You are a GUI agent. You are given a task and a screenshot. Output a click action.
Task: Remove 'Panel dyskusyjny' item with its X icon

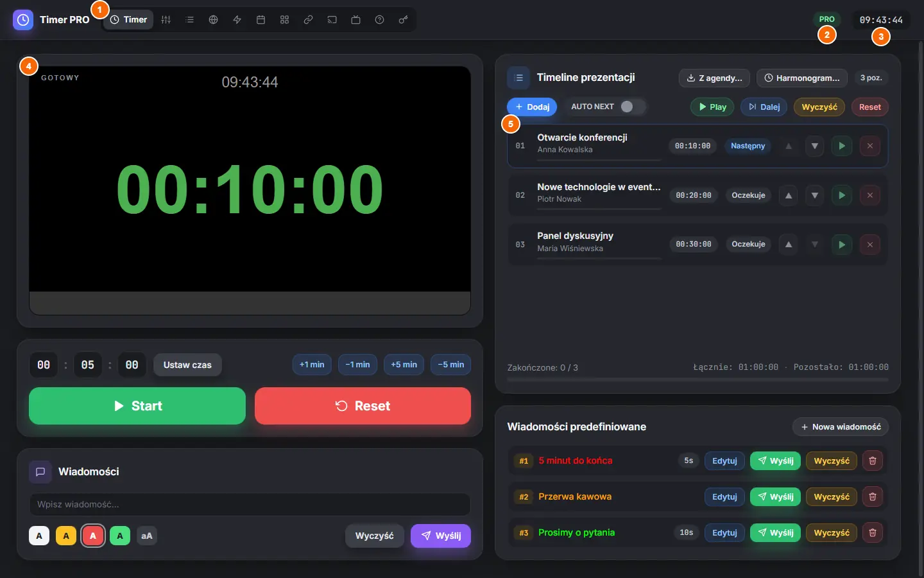pos(870,245)
